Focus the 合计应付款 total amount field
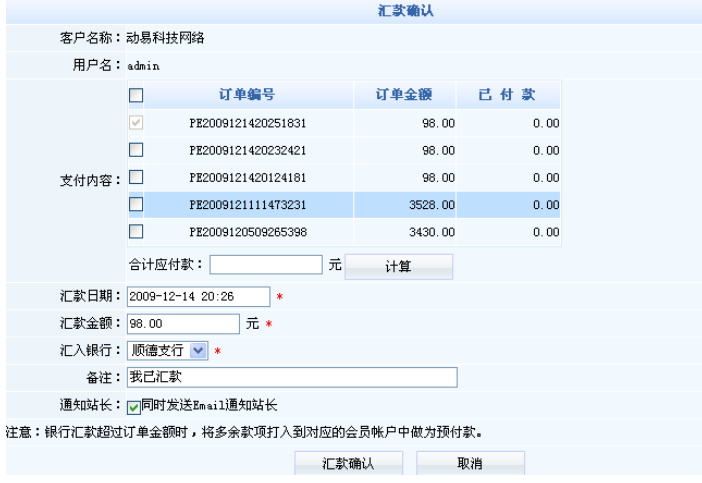Viewport: 702px width, 483px height. pyautogui.click(x=266, y=265)
